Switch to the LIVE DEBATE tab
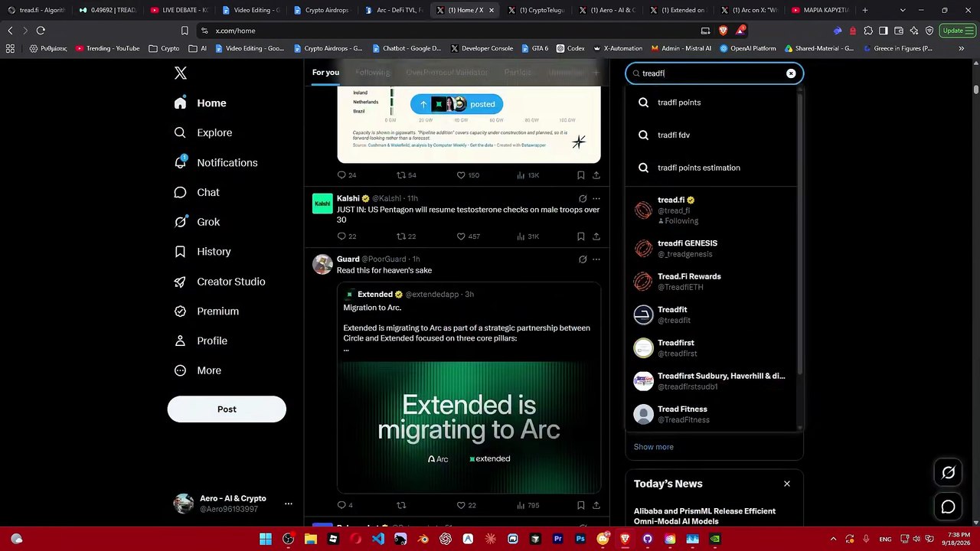 179,10
